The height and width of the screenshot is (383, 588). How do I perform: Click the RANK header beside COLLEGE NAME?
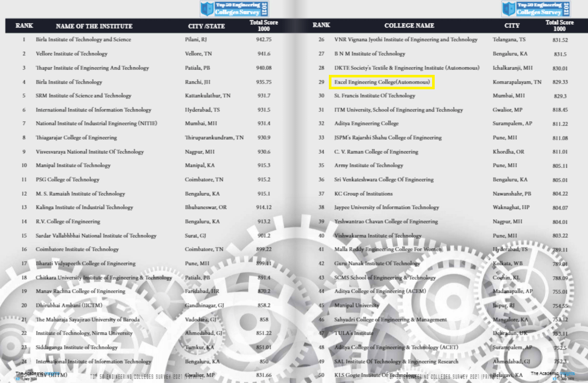[x=322, y=25]
